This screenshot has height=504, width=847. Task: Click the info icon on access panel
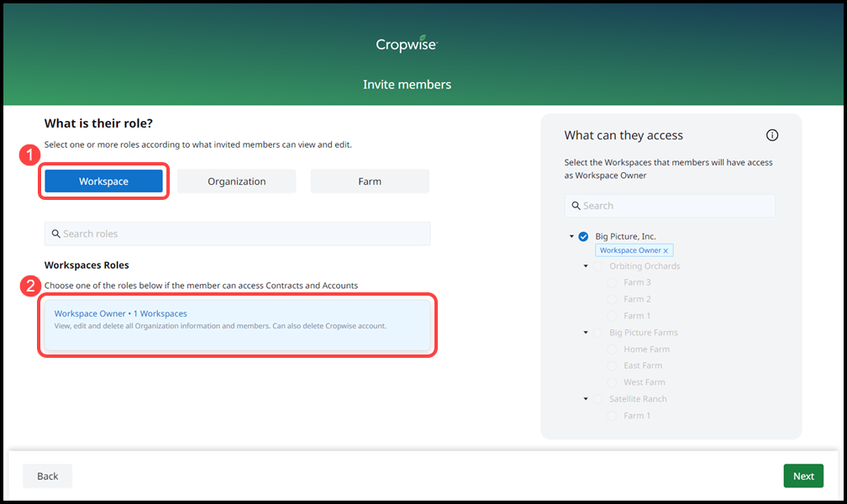click(x=772, y=134)
